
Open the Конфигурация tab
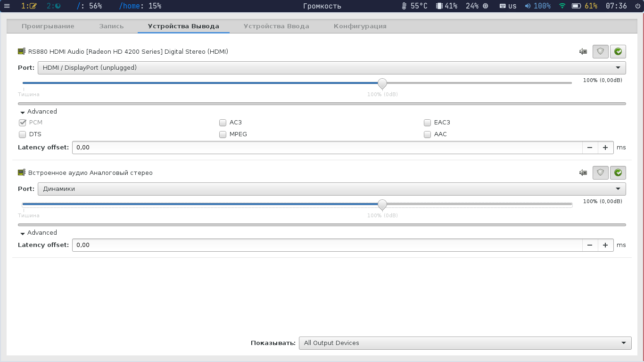(360, 26)
